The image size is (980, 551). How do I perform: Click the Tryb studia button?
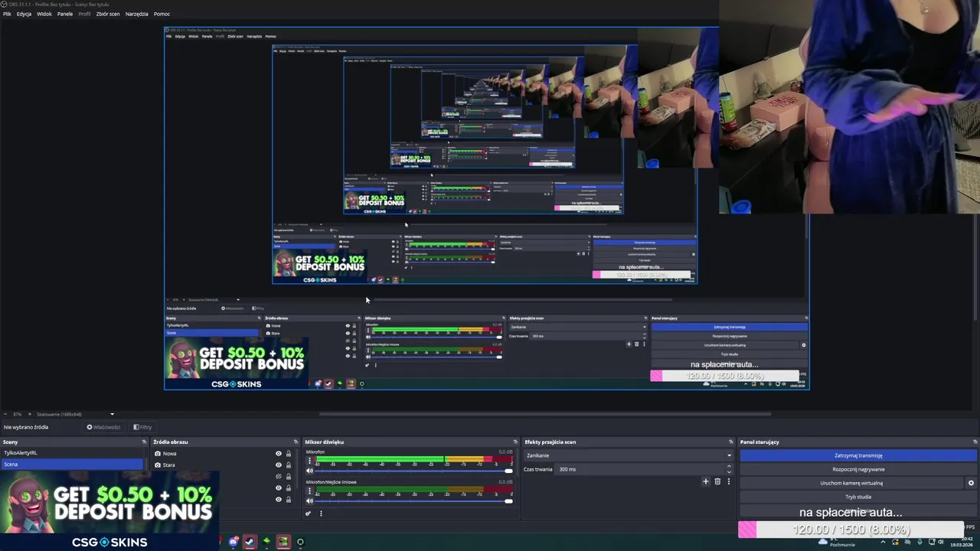pos(858,497)
